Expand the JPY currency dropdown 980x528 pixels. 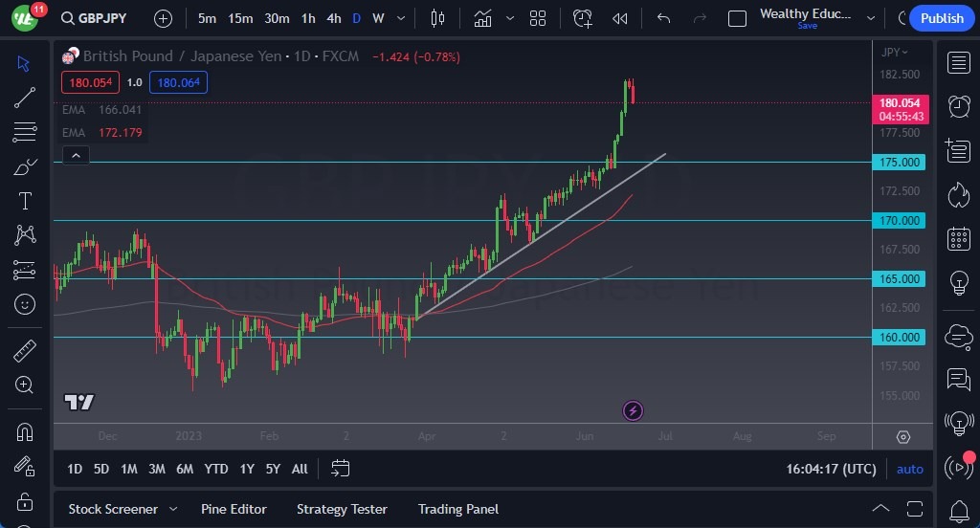tap(895, 53)
